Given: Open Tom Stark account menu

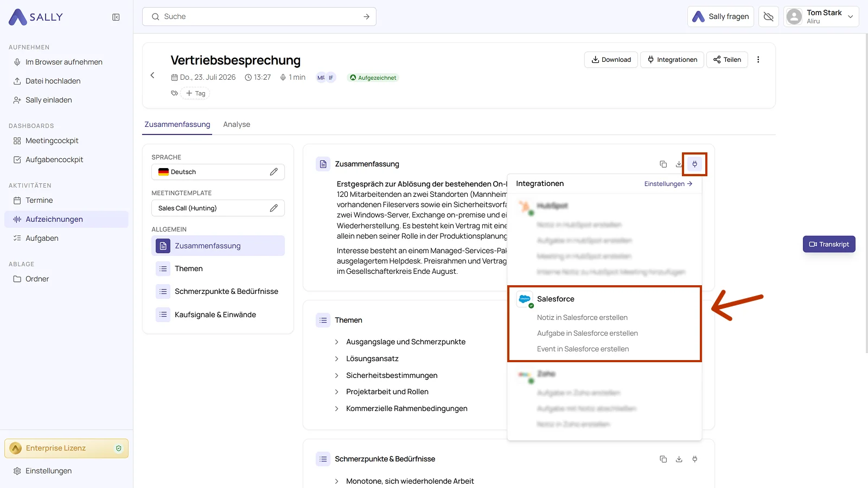Looking at the screenshot, I should (821, 17).
